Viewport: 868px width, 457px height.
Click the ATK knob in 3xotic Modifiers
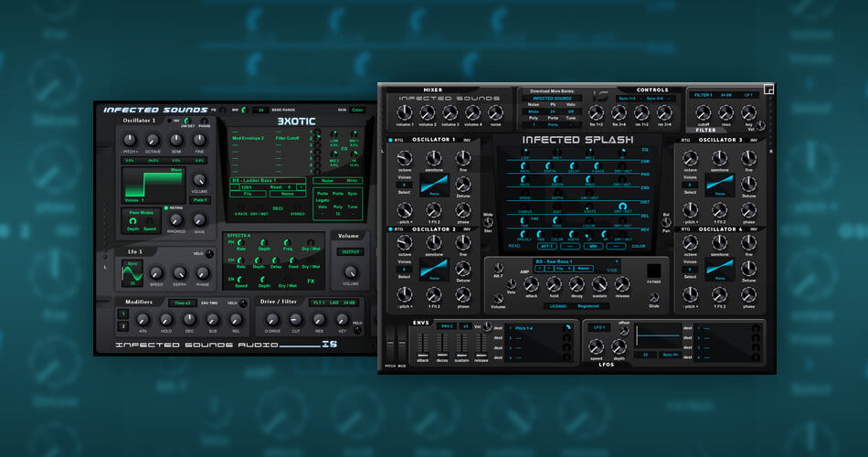click(x=143, y=320)
